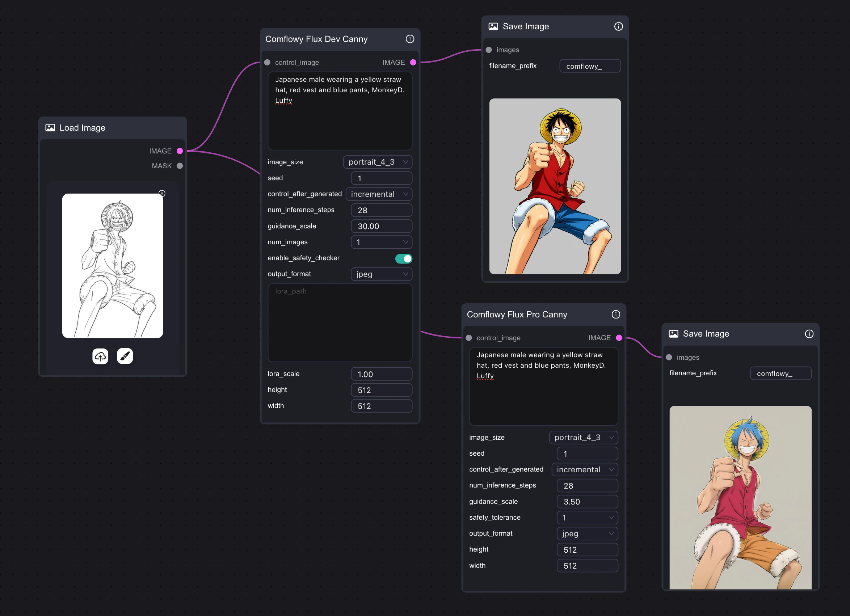Image resolution: width=850 pixels, height=616 pixels.
Task: Click guidance_scale field showing 30.00
Action: point(381,226)
